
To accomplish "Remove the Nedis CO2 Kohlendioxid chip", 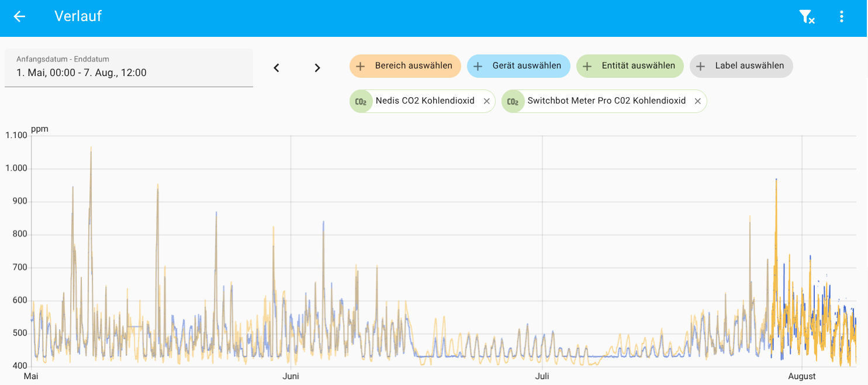I will 486,101.
